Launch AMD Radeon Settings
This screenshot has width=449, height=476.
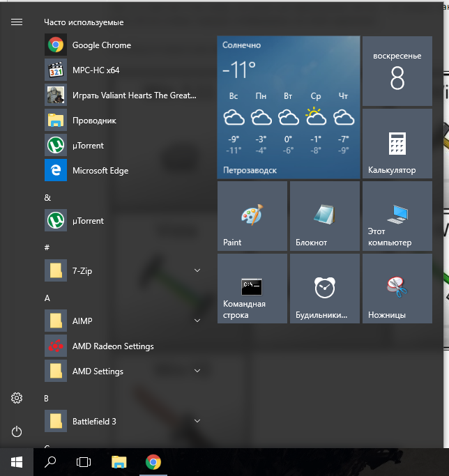click(123, 346)
